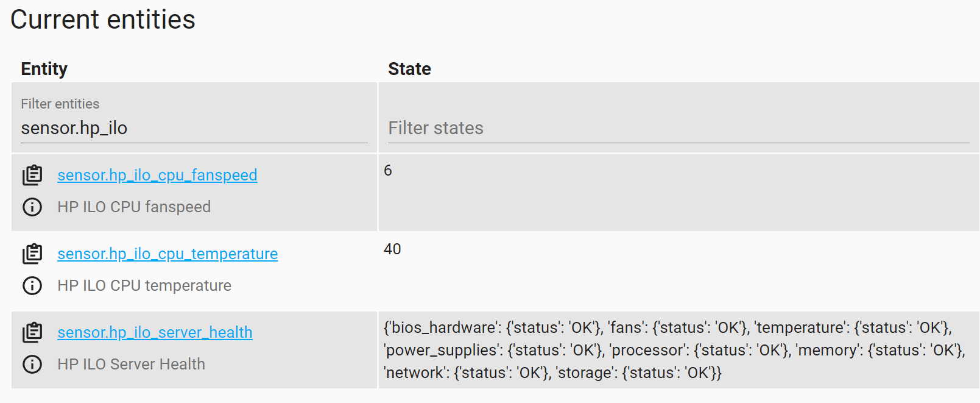Open the sensor.hp_ilo_cpu_fanspeed link

pyautogui.click(x=157, y=176)
